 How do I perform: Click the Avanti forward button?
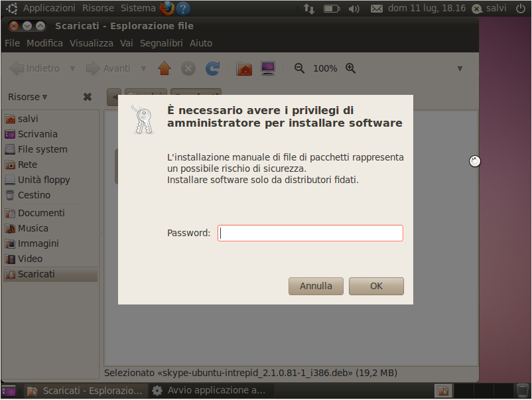pyautogui.click(x=108, y=68)
